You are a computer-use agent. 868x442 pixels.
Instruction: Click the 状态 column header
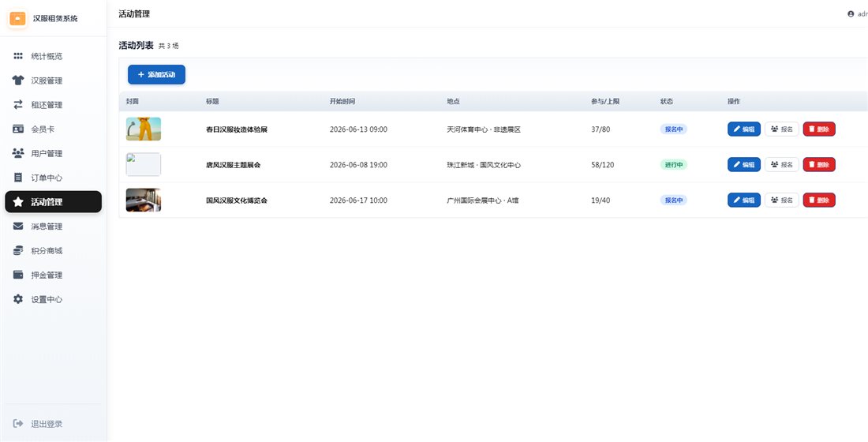(x=667, y=101)
